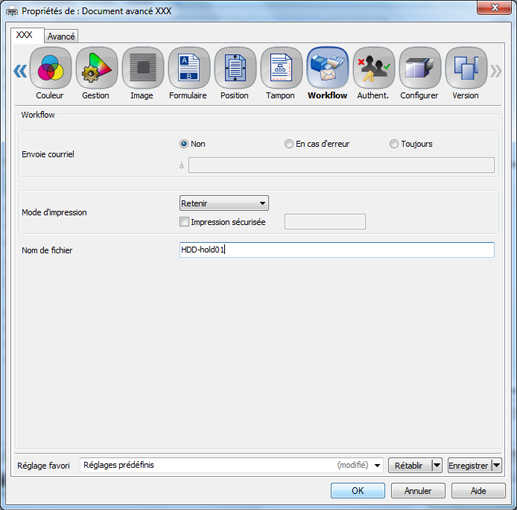Open the Tampon stamp icon

[x=281, y=68]
